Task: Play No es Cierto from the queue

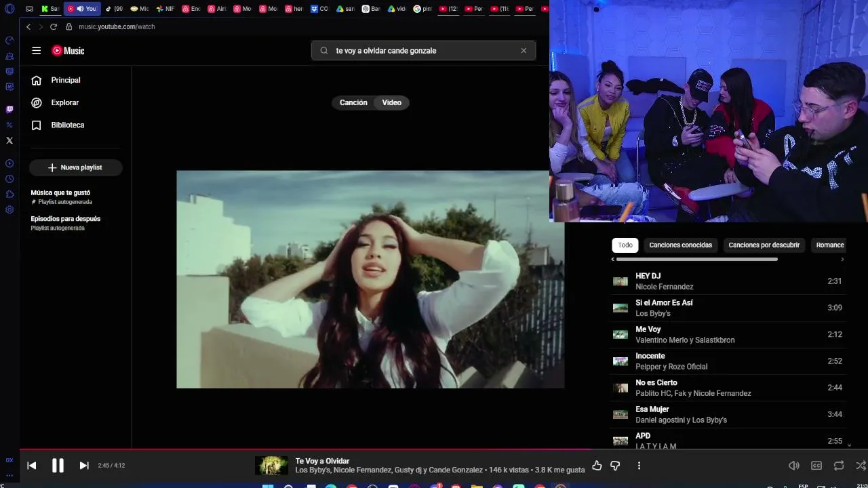Action: pos(727,388)
